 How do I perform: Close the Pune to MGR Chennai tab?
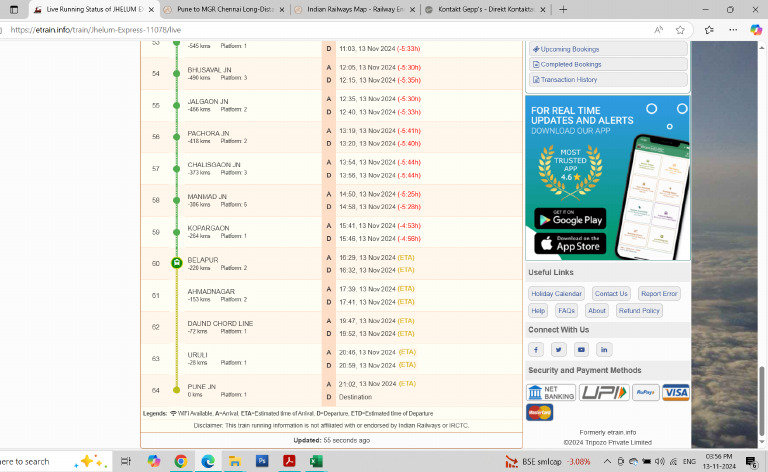point(282,9)
